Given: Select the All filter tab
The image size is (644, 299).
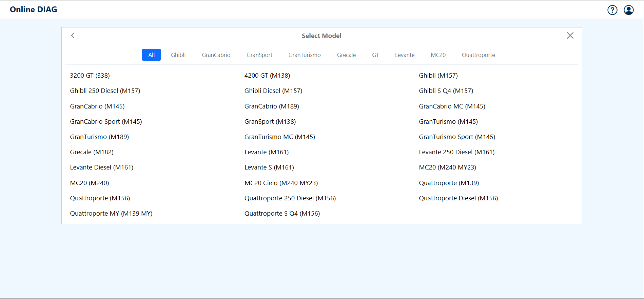Looking at the screenshot, I should pyautogui.click(x=151, y=55).
